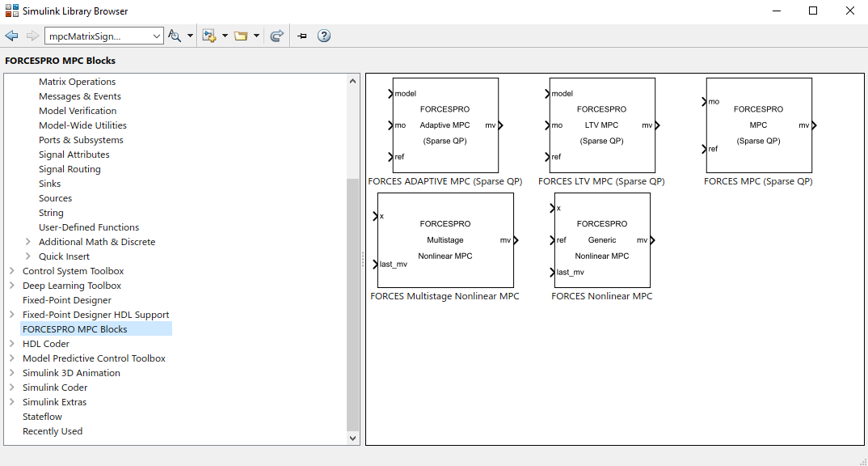Click the back navigation arrow
The image size is (868, 466).
11,36
